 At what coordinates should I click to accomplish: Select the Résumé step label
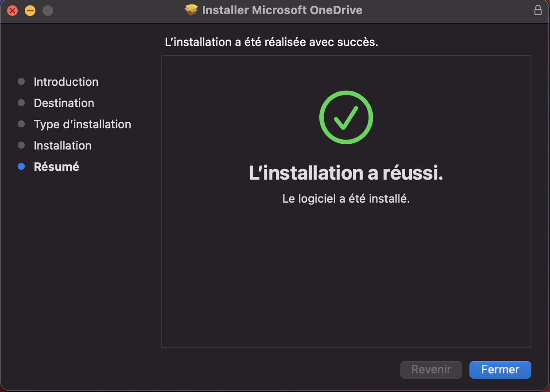coord(56,167)
